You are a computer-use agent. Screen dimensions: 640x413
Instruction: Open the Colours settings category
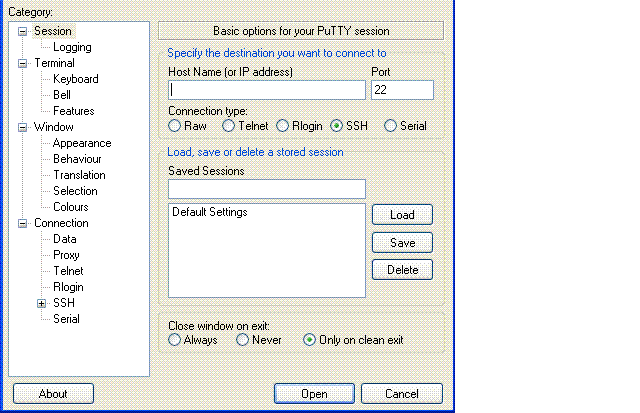71,207
